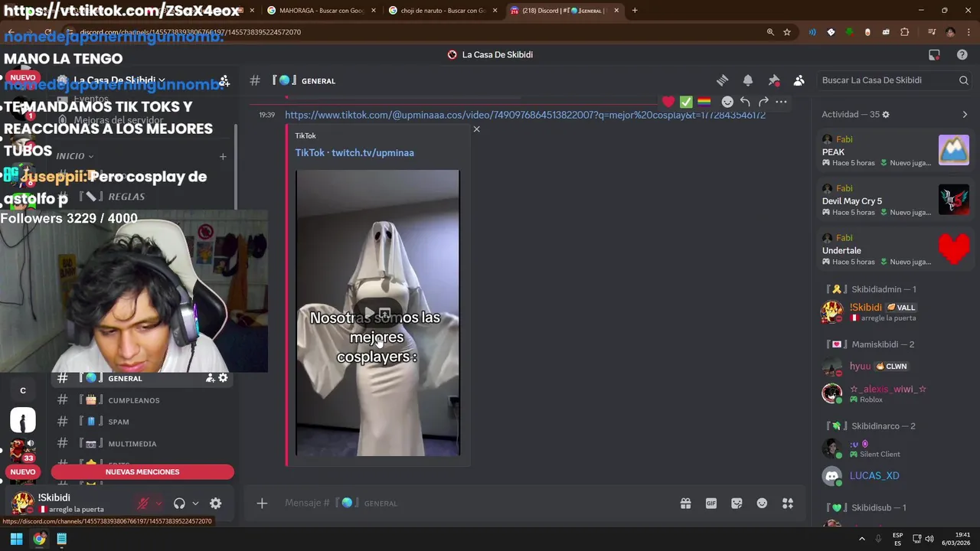980x551 pixels.
Task: Open Actividad settings gear
Action: click(886, 114)
